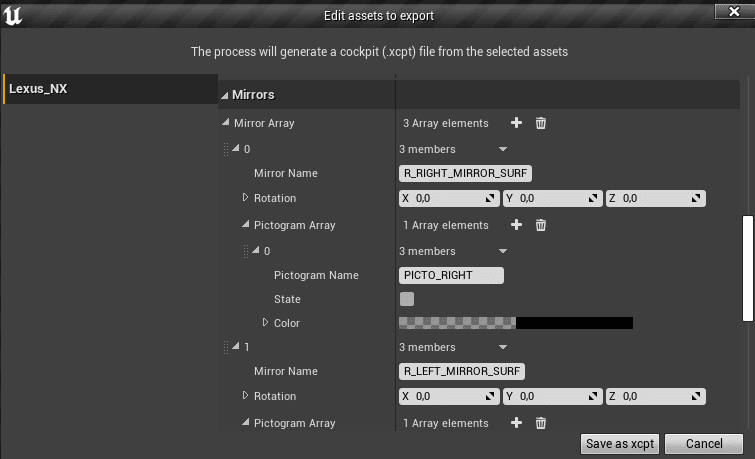Expand the Color property
The height and width of the screenshot is (459, 755).
click(x=265, y=322)
